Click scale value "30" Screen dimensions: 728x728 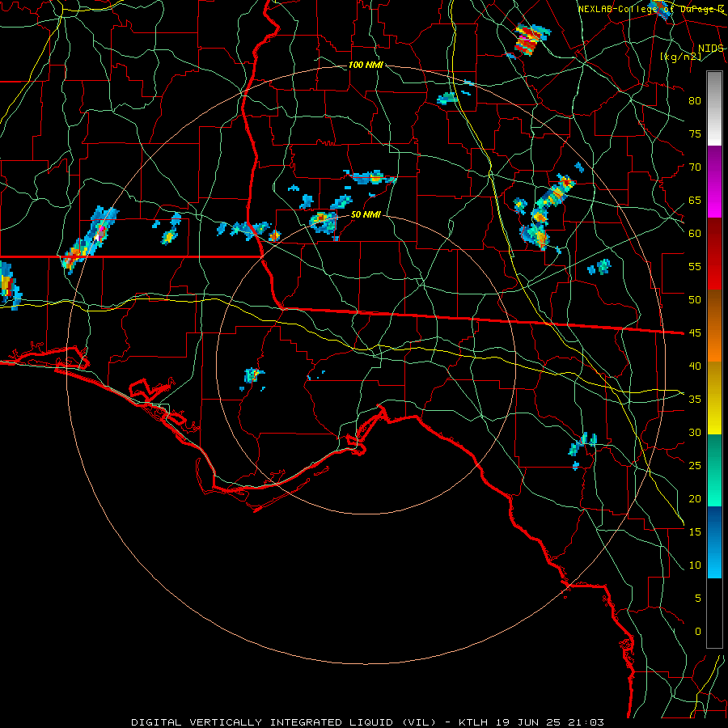coord(695,432)
